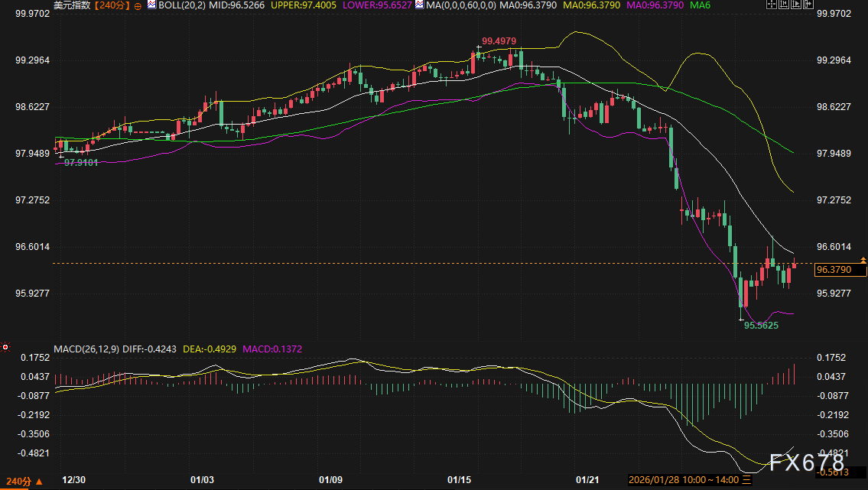Viewport: 868px width, 490px height.
Task: Click the 99.4979 high price marker
Action: point(498,41)
